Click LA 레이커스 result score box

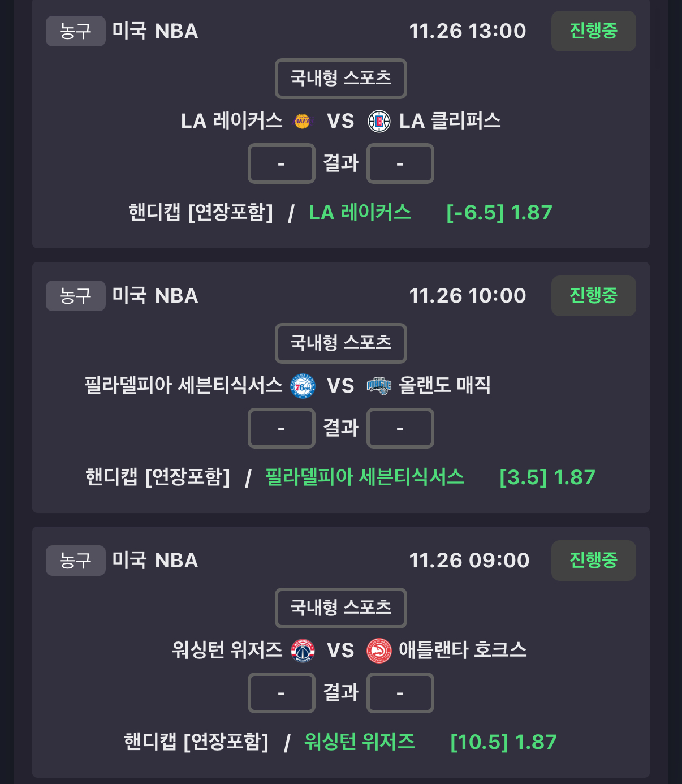281,163
